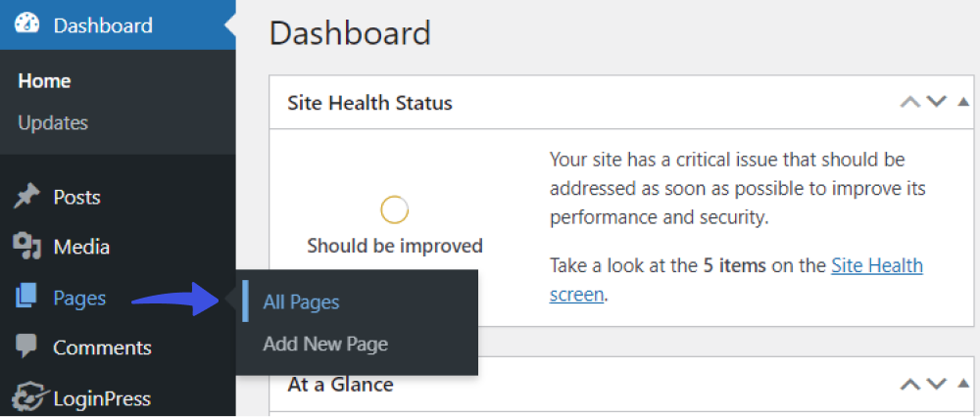Viewport: 980px width, 417px height.
Task: Click the Media library icon
Action: [26, 247]
